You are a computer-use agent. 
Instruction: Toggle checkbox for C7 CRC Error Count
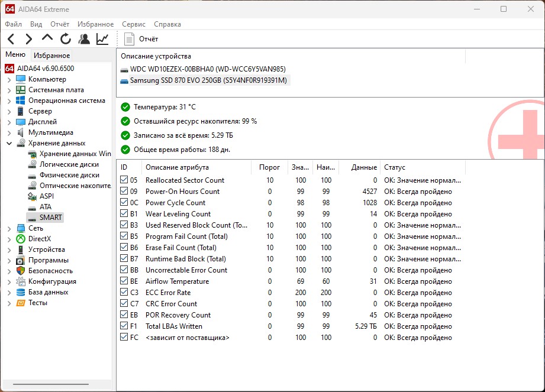tap(124, 303)
